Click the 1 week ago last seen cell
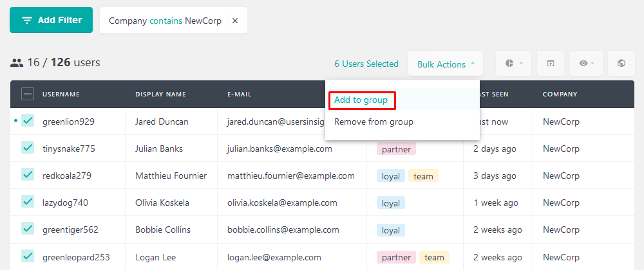The width and height of the screenshot is (644, 270). click(495, 203)
